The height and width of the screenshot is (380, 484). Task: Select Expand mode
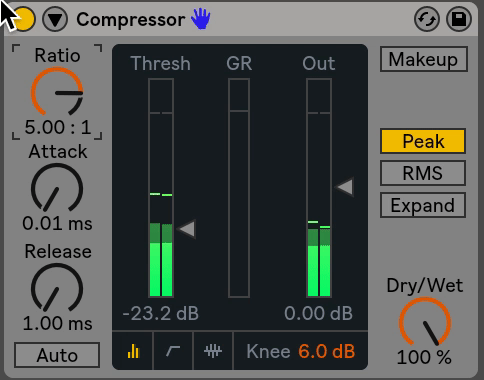(423, 205)
